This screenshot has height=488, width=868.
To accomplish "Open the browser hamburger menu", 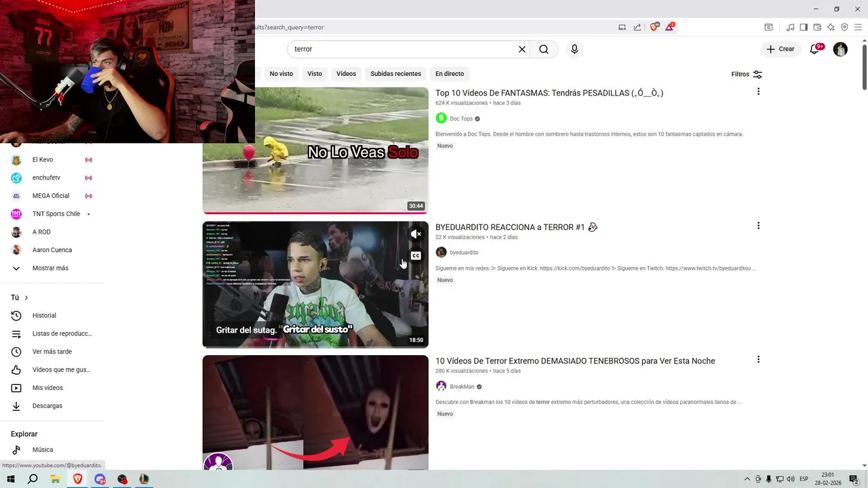I will (858, 27).
